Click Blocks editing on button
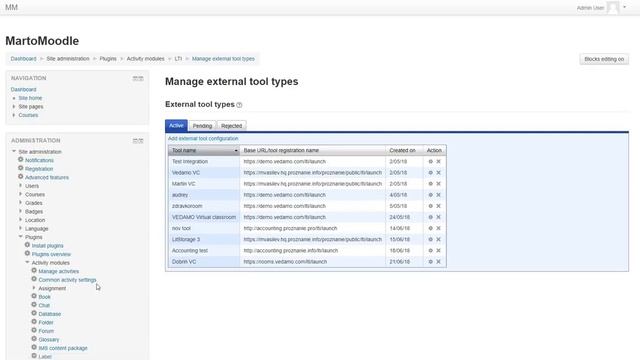Image resolution: width=640 pixels, height=360 pixels. pos(604,59)
